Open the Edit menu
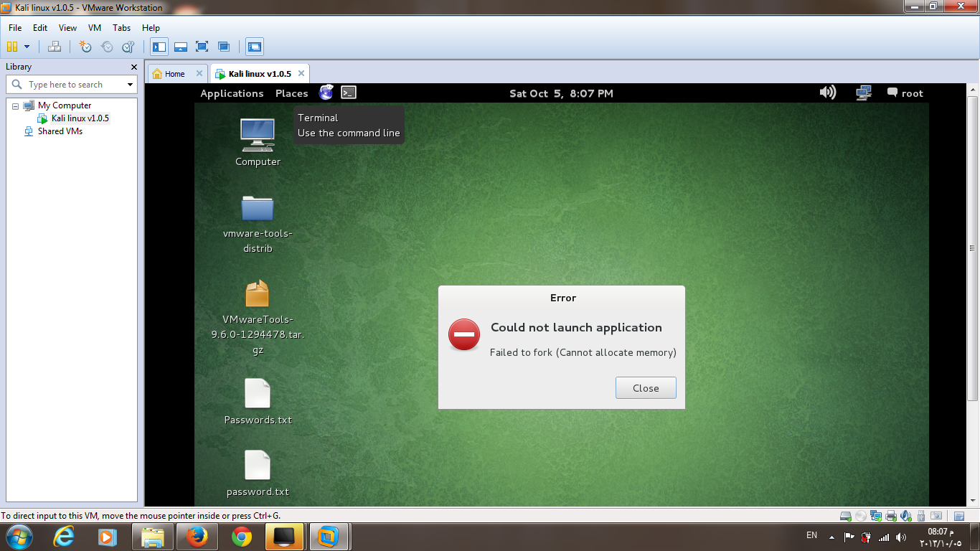The image size is (980, 551). click(40, 28)
